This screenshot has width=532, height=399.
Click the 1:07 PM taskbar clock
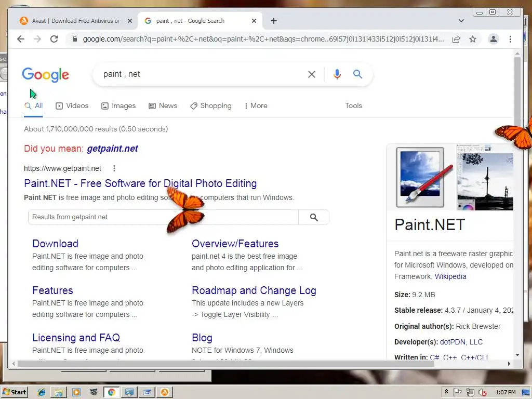click(506, 392)
